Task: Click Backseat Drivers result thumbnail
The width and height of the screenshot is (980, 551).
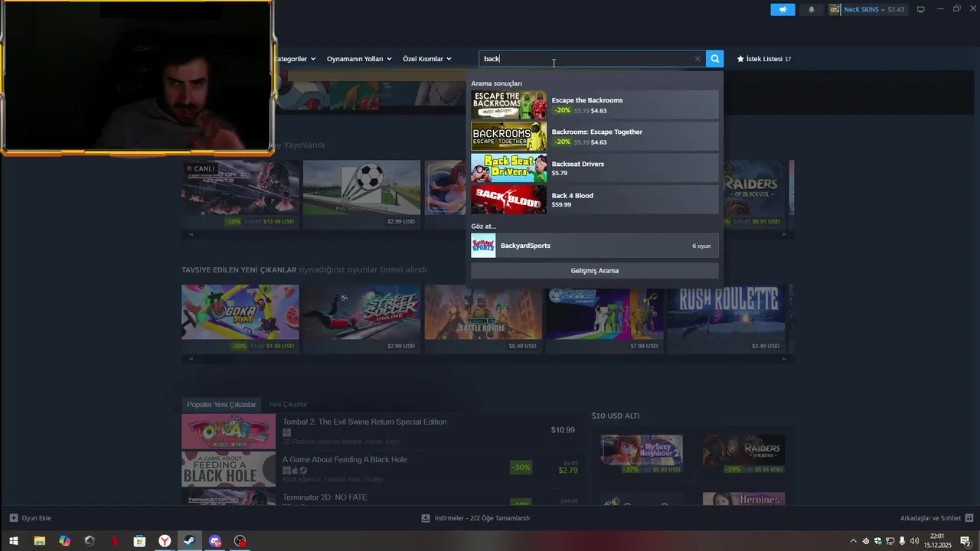Action: (x=509, y=168)
